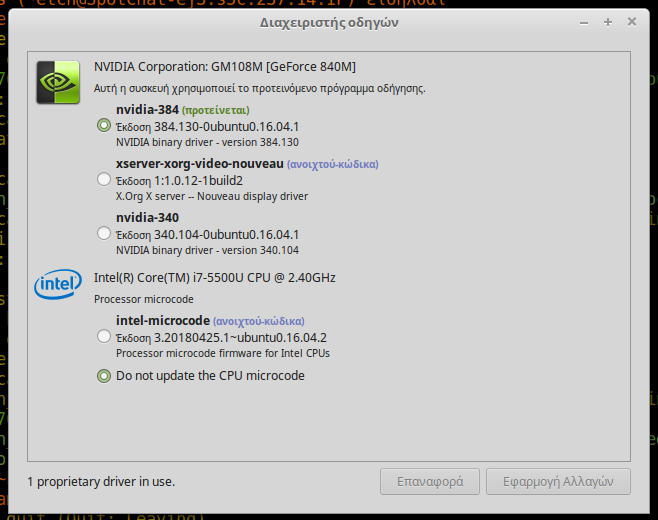Click the NVIDIA logo icon
Screen dimensions: 658x520
58,82
